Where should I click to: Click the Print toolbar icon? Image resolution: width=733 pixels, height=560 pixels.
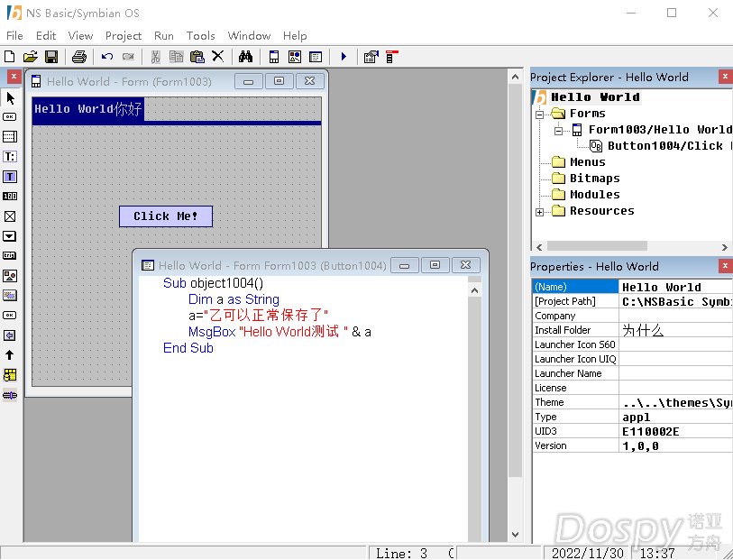coord(79,57)
